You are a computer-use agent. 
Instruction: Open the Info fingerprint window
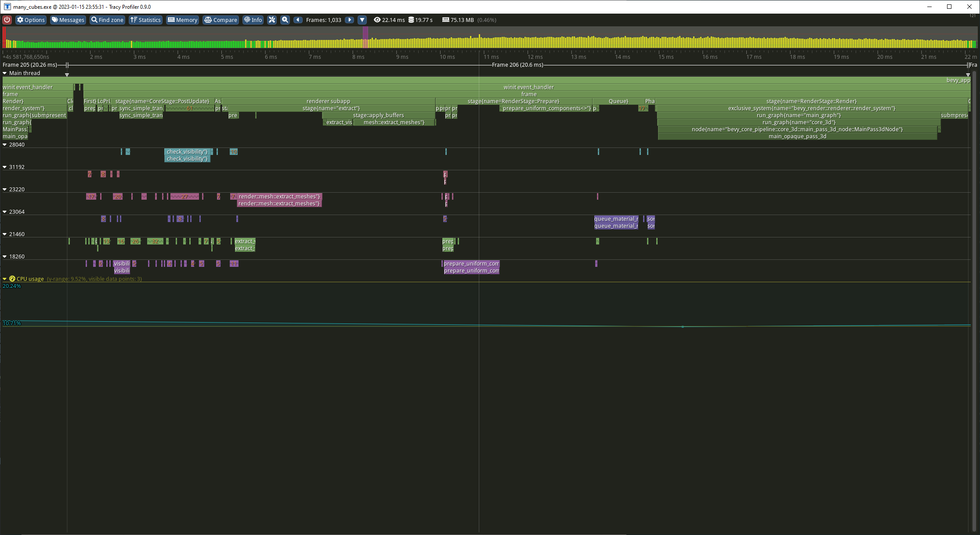point(253,20)
